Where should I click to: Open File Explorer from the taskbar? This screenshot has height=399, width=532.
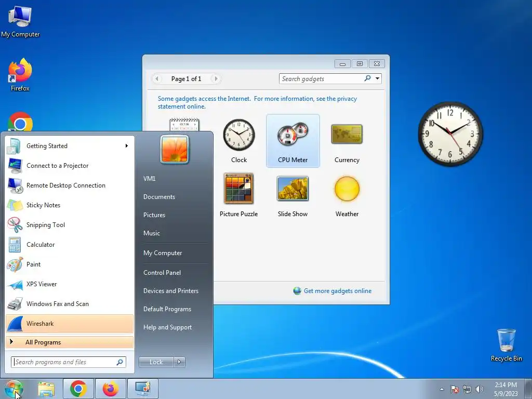coord(46,389)
